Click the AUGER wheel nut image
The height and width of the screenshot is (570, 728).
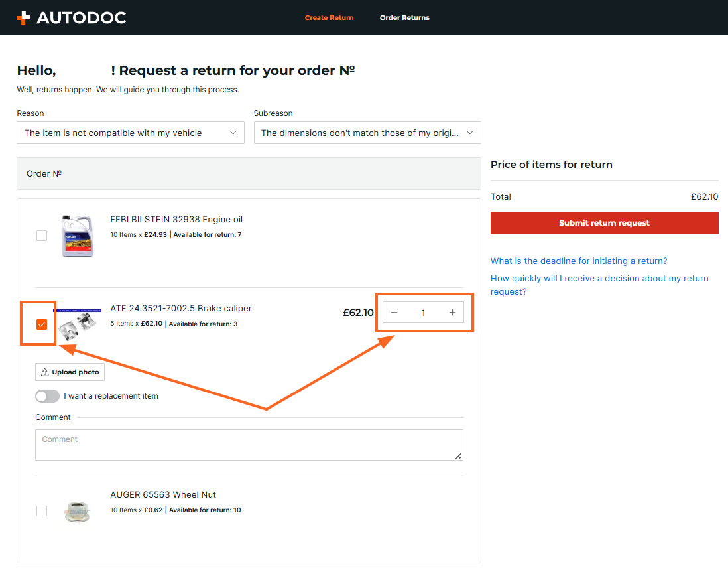pos(77,510)
